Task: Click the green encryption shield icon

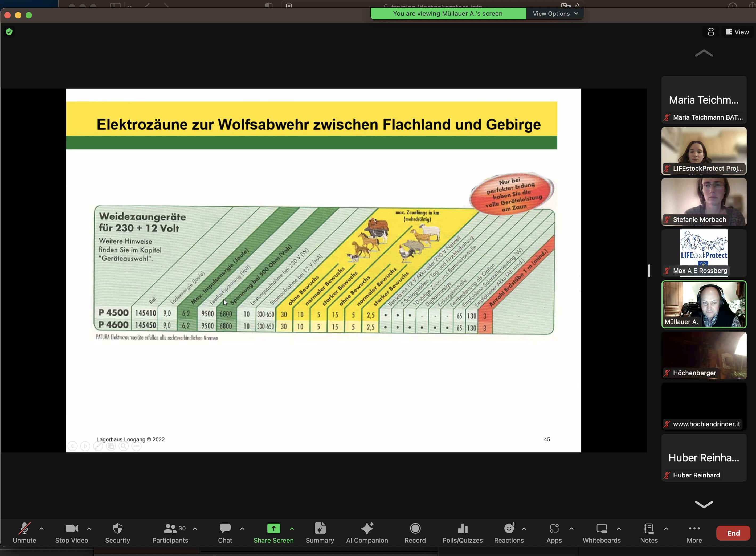Action: 9,32
